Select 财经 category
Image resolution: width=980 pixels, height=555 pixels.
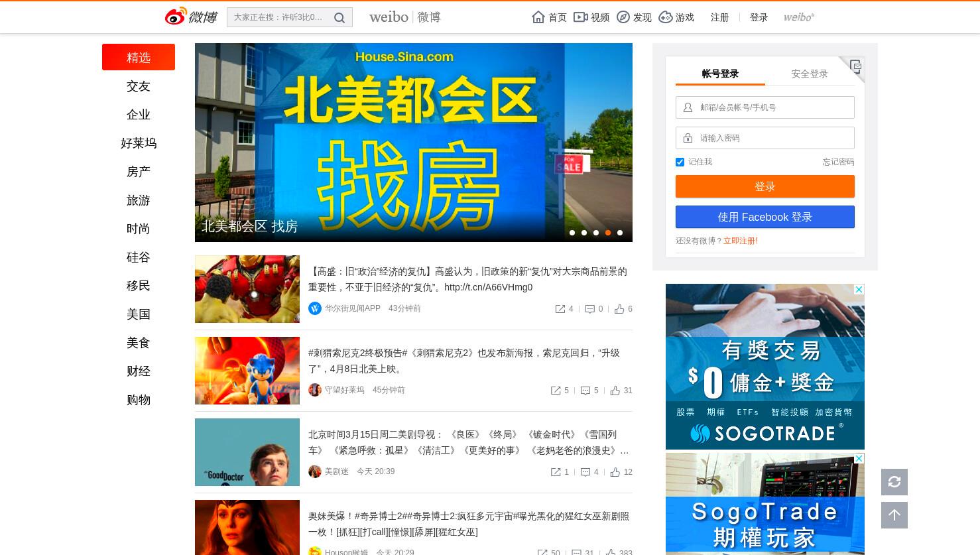point(139,371)
